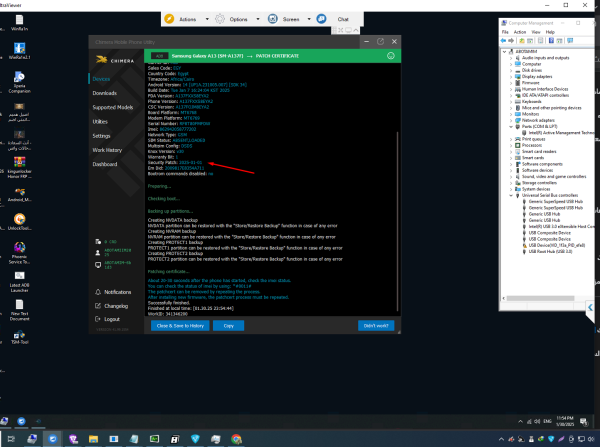The image size is (600, 447).
Task: Open Action menu in Computer Management
Action: (520, 32)
